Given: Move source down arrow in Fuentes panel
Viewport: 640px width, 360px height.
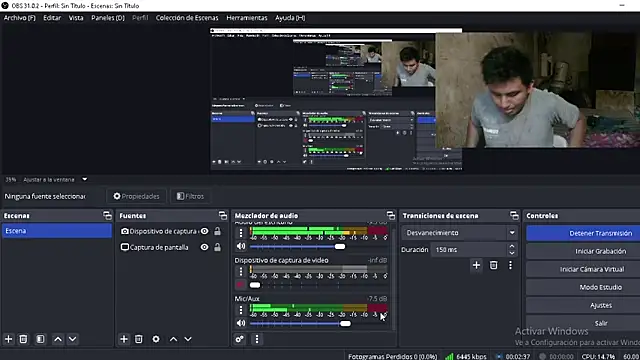Looking at the screenshot, I should click(x=188, y=339).
